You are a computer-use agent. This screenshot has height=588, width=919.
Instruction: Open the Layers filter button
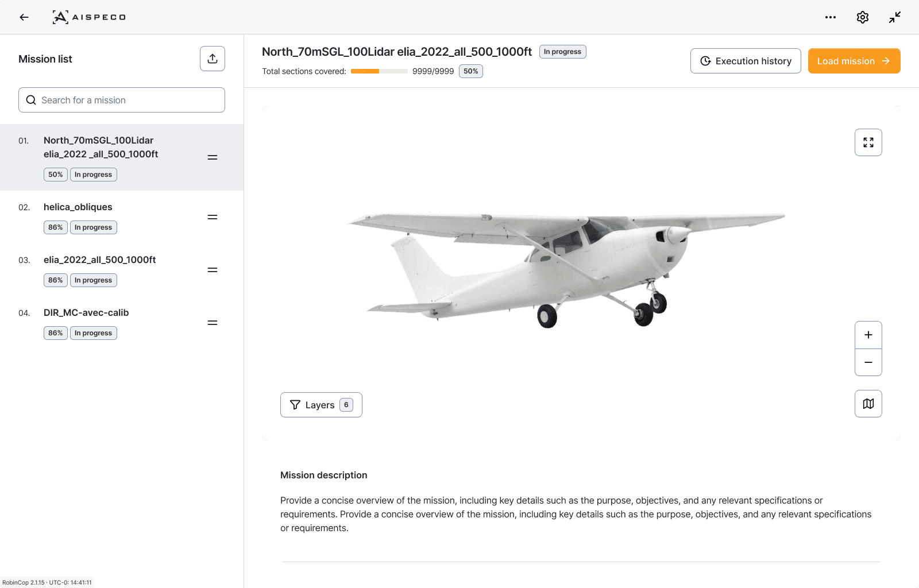pos(321,405)
